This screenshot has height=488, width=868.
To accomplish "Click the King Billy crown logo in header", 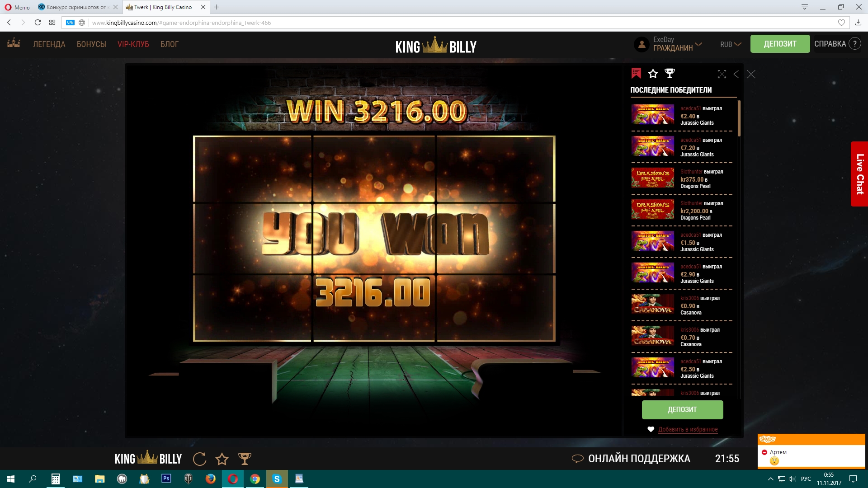I will pyautogui.click(x=434, y=44).
